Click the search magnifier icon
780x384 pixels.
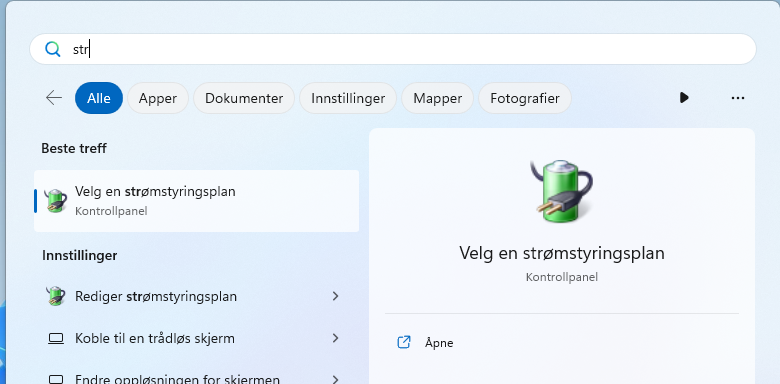(x=52, y=49)
